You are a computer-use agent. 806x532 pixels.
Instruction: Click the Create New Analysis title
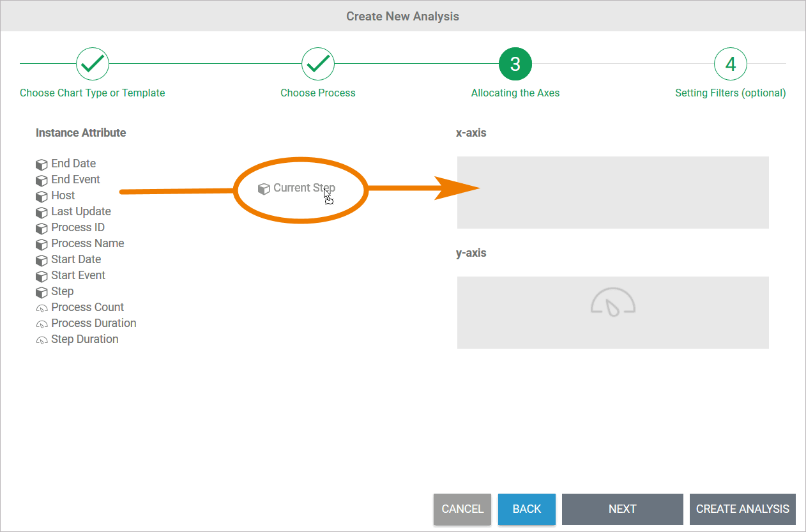click(x=403, y=16)
